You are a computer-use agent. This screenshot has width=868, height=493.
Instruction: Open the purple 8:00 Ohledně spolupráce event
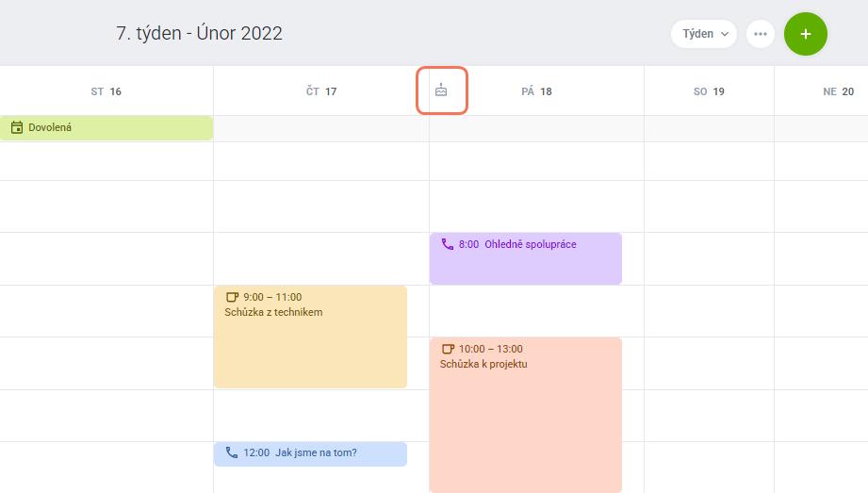pos(525,258)
